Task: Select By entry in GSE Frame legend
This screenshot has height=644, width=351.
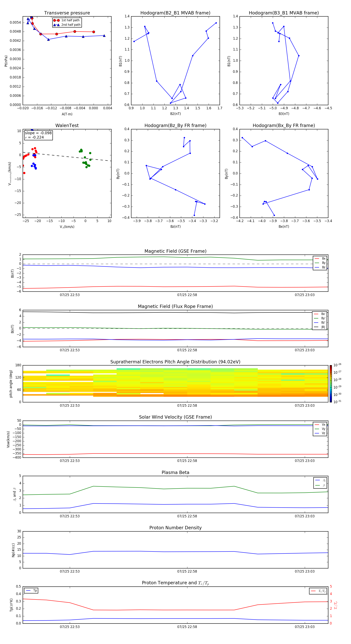Action: pyautogui.click(x=320, y=263)
